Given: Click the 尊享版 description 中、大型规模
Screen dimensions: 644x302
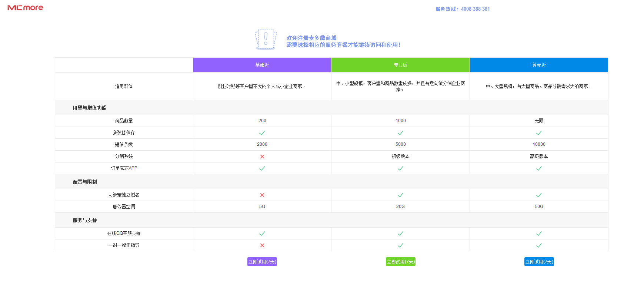Looking at the screenshot, I should (539, 86).
